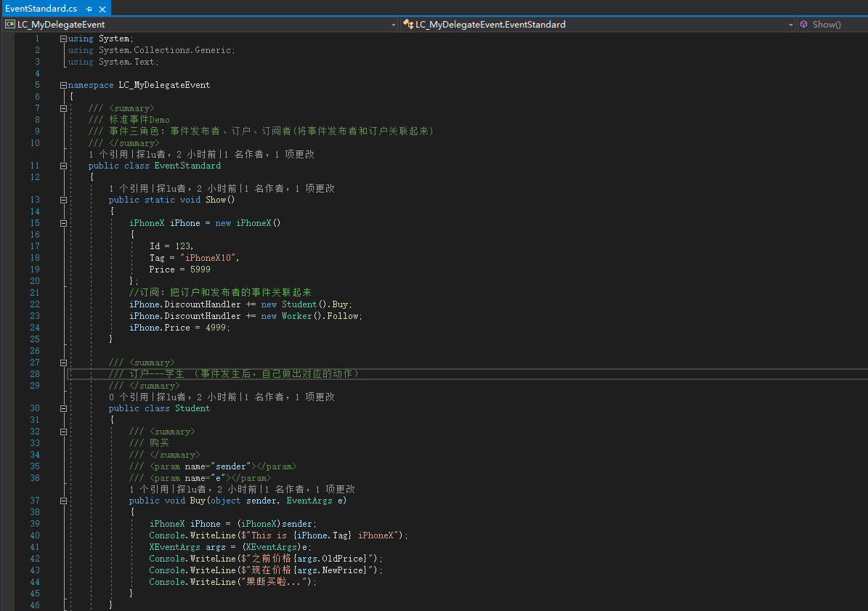Click 'Id = 123' on line 17

tap(170, 246)
